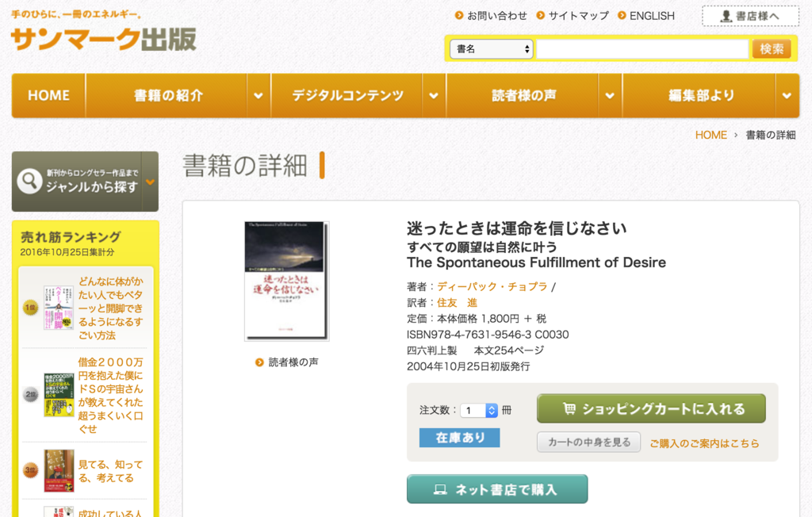The height and width of the screenshot is (517, 812).
Task: Click the ネット書店で購入 button
Action: click(497, 489)
